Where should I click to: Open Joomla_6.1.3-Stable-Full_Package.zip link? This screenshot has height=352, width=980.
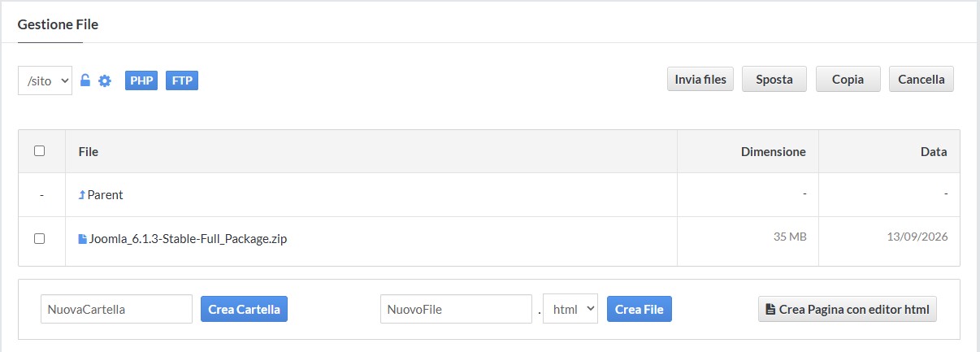189,239
